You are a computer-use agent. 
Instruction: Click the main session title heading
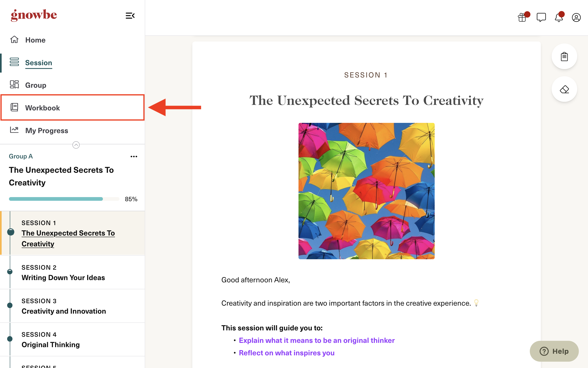coord(366,101)
